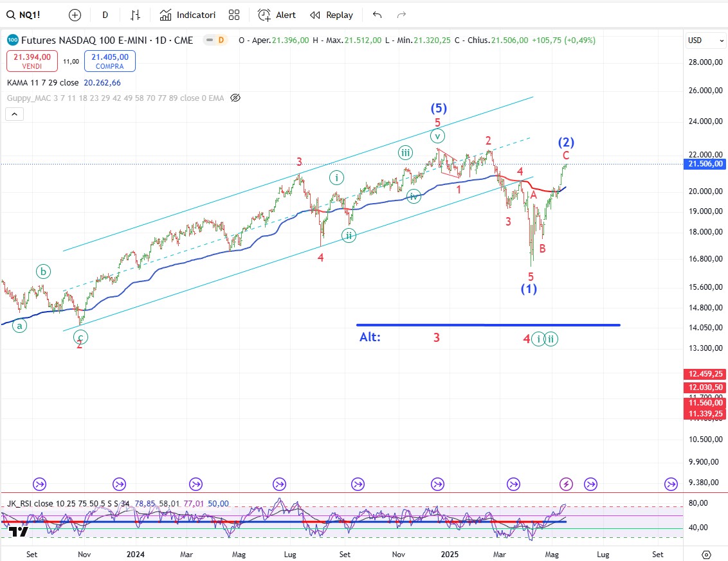This screenshot has height=561, width=728.
Task: Select the blue (5) wave label
Action: point(439,108)
